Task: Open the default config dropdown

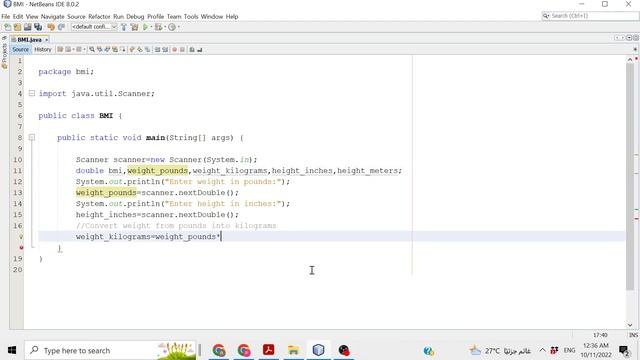Action: [94, 27]
